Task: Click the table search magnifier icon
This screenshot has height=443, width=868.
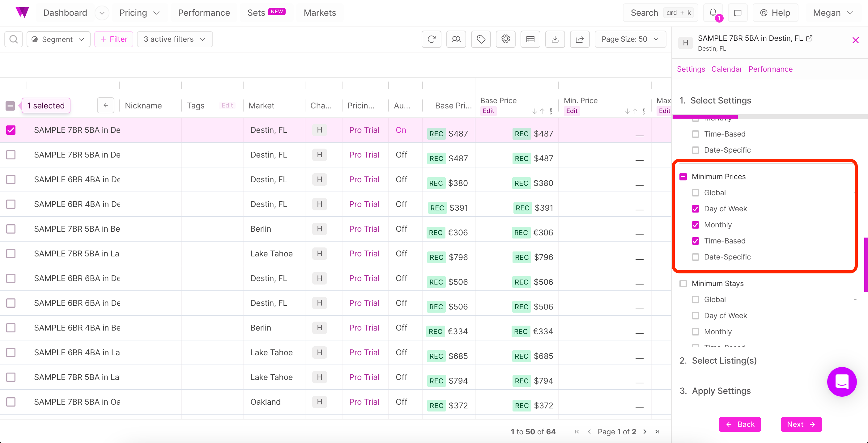Action: coord(14,39)
